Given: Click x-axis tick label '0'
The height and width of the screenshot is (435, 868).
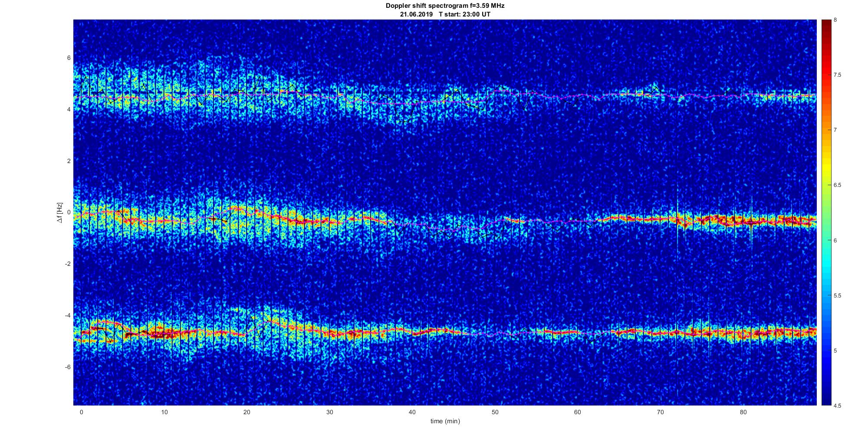Looking at the screenshot, I should click(81, 412).
